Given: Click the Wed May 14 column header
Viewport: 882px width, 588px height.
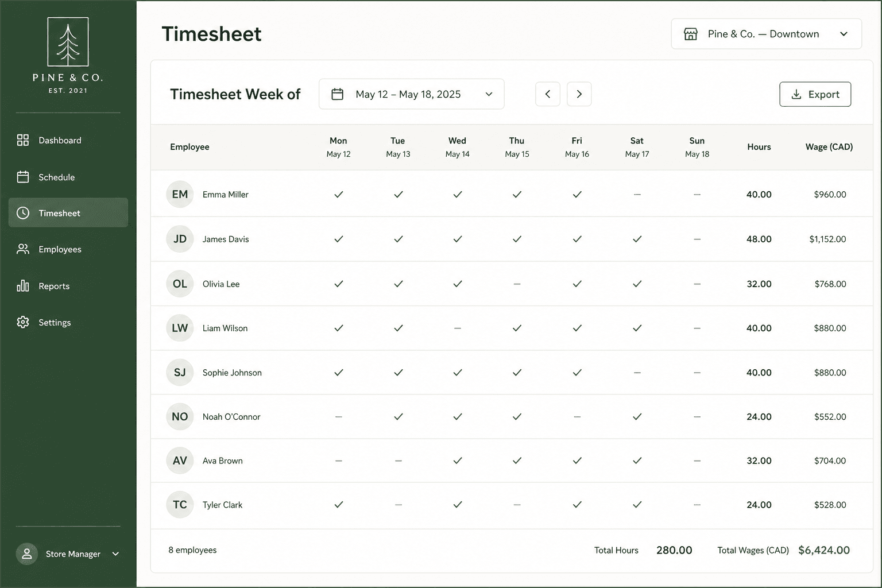Looking at the screenshot, I should (x=458, y=147).
